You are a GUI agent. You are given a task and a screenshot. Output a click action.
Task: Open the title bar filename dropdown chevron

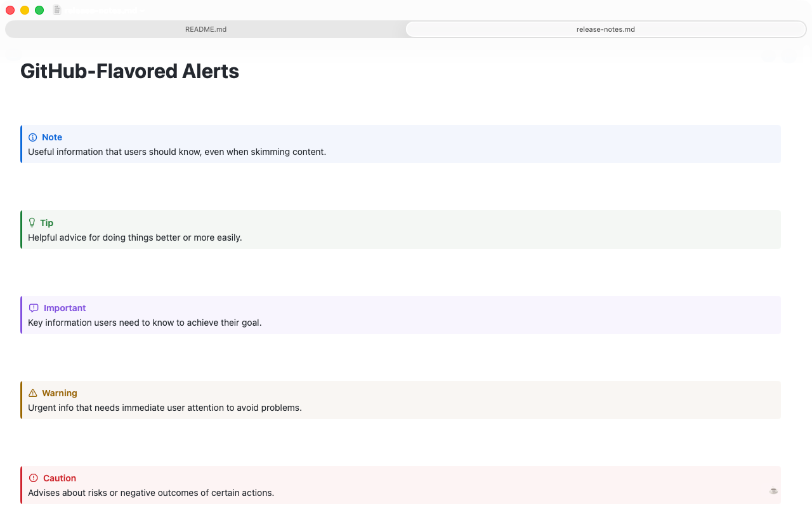(141, 11)
